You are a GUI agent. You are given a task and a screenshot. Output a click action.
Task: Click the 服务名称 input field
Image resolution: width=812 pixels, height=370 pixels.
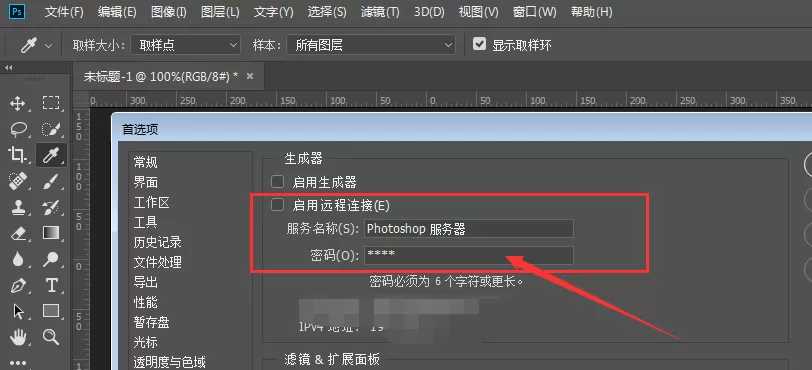(x=469, y=229)
